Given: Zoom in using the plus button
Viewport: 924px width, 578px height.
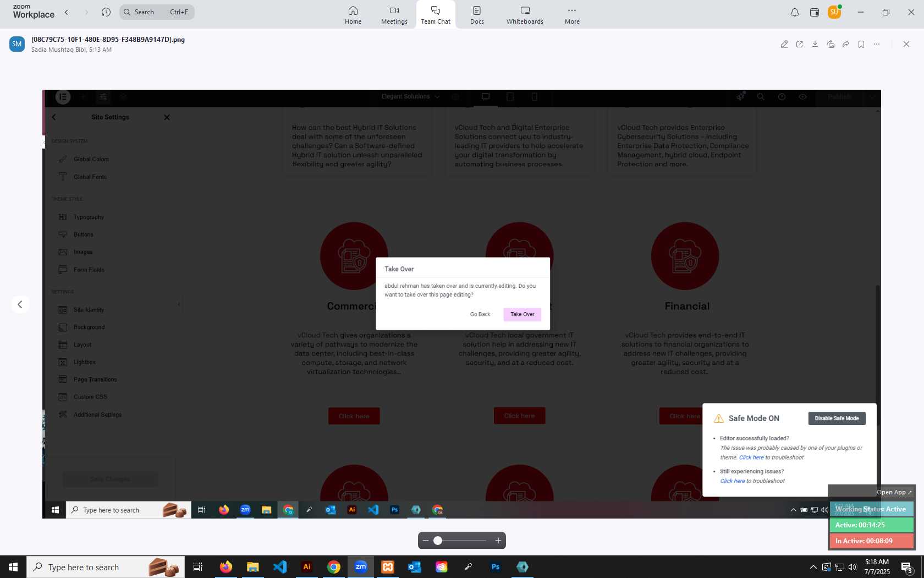Looking at the screenshot, I should pos(498,541).
